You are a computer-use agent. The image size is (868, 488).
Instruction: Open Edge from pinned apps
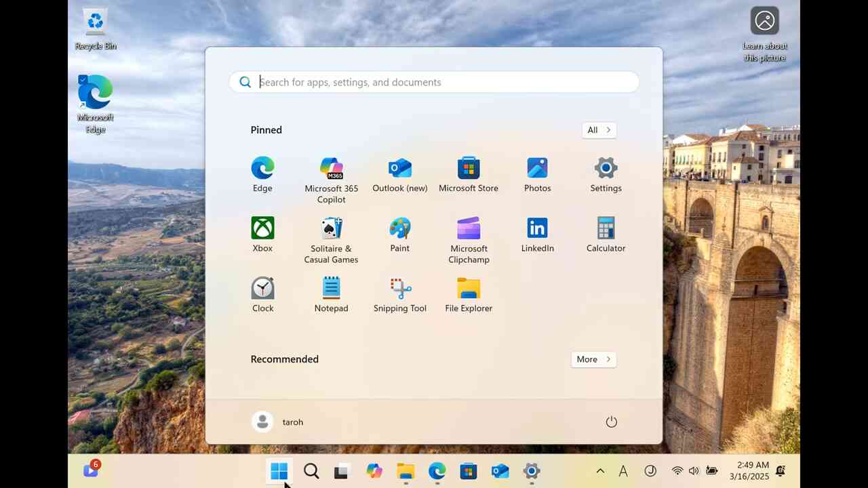point(262,175)
